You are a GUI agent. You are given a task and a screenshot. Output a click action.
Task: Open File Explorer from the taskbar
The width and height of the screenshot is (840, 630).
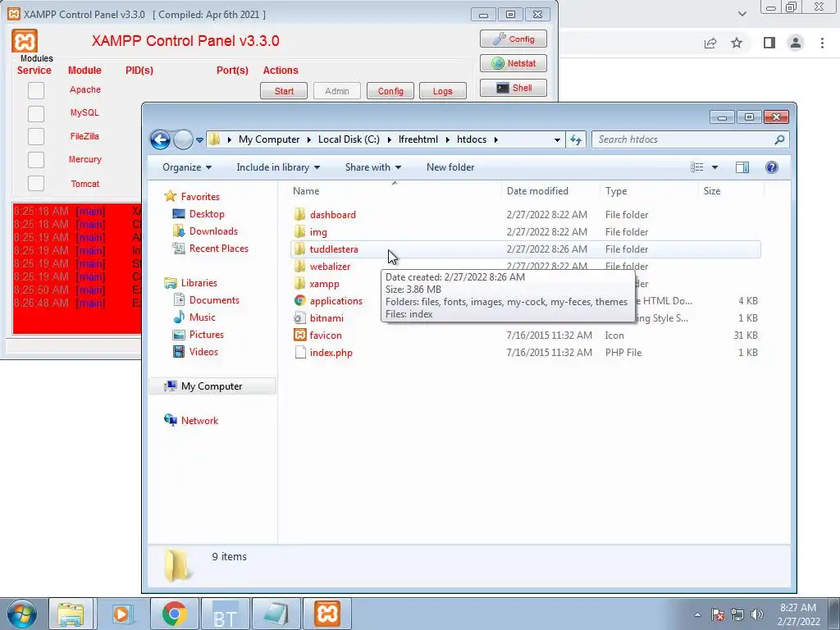coord(71,614)
